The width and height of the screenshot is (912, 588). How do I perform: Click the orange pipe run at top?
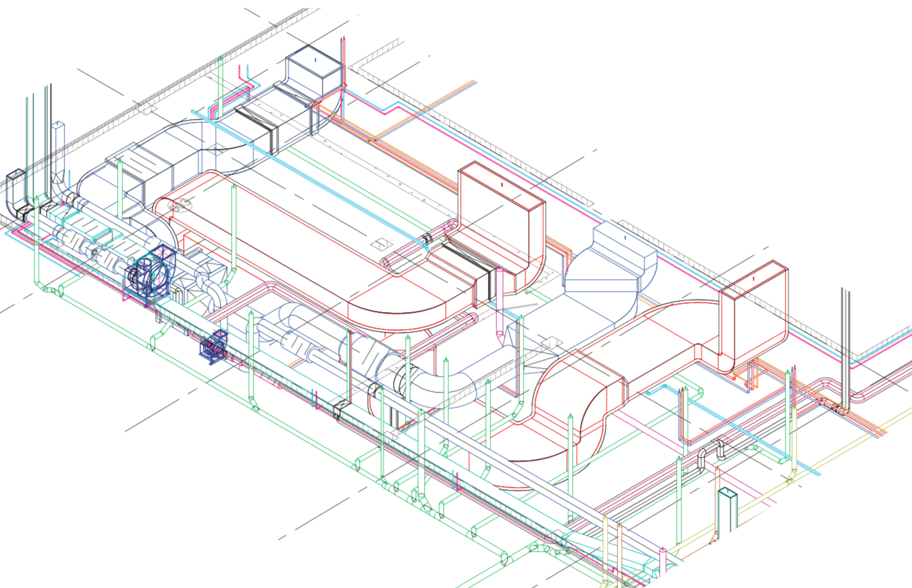click(428, 109)
